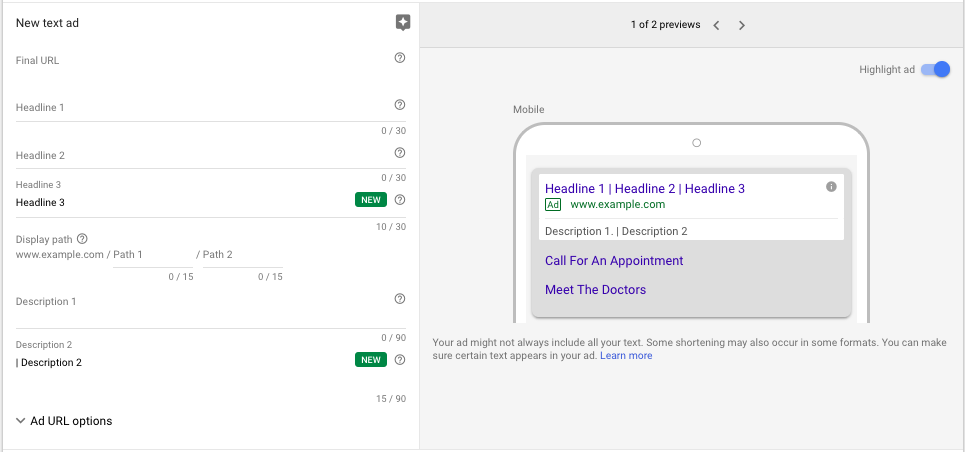
Task: Open the Headline 1 help icon
Action: tap(400, 105)
